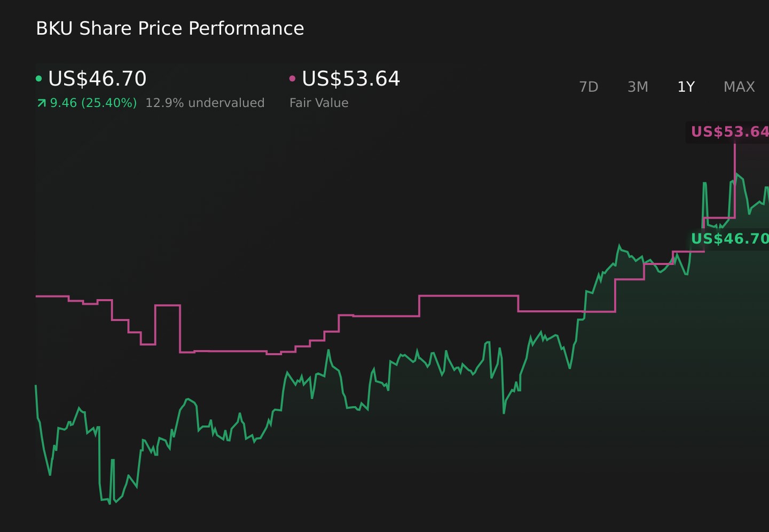Click the green price line start at left edge
Screen dimensions: 769x532
click(x=36, y=386)
